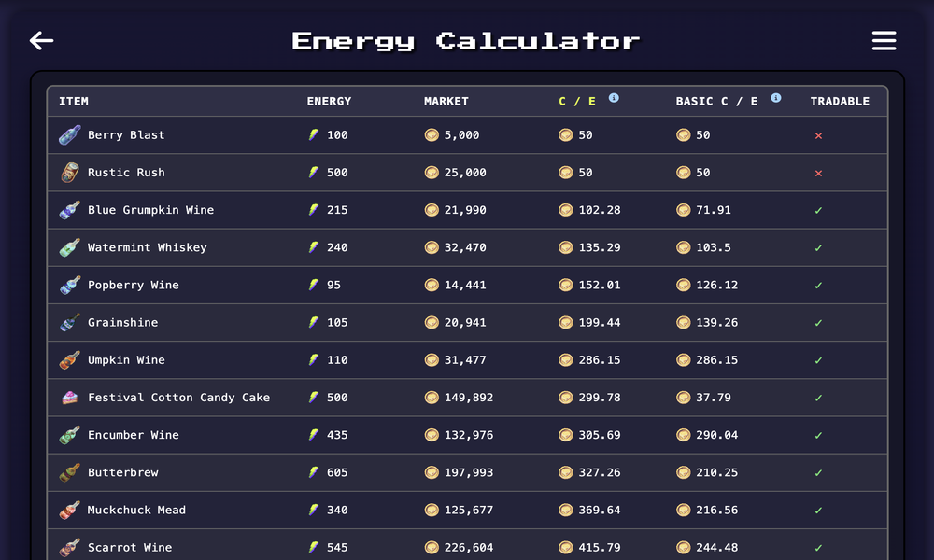This screenshot has width=934, height=560.
Task: Click the Blue Grumpkin Wine bottle icon
Action: tap(70, 210)
